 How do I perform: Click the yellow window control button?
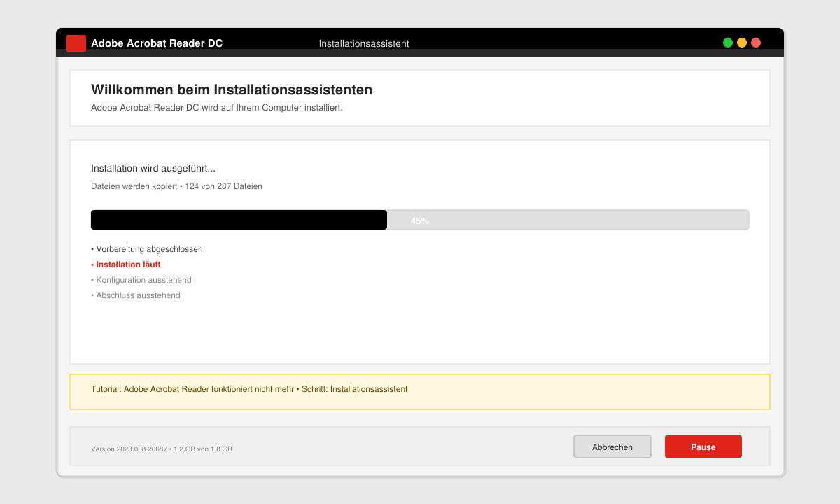coord(742,43)
